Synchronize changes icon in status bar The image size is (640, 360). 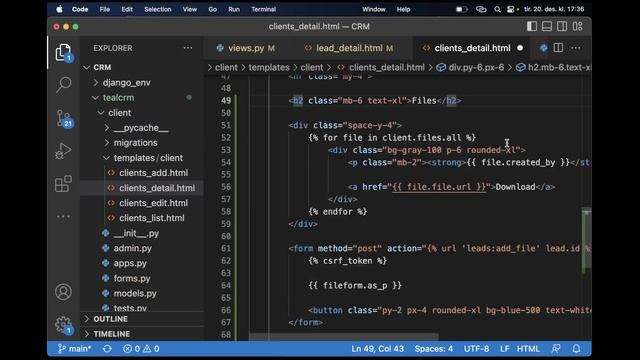[x=107, y=349]
